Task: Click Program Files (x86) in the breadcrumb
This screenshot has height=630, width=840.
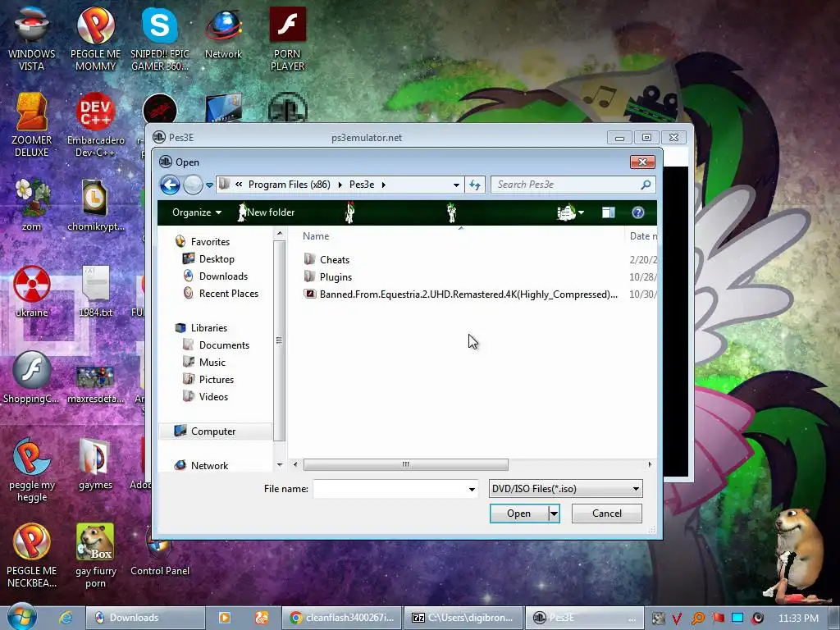Action: tap(290, 185)
